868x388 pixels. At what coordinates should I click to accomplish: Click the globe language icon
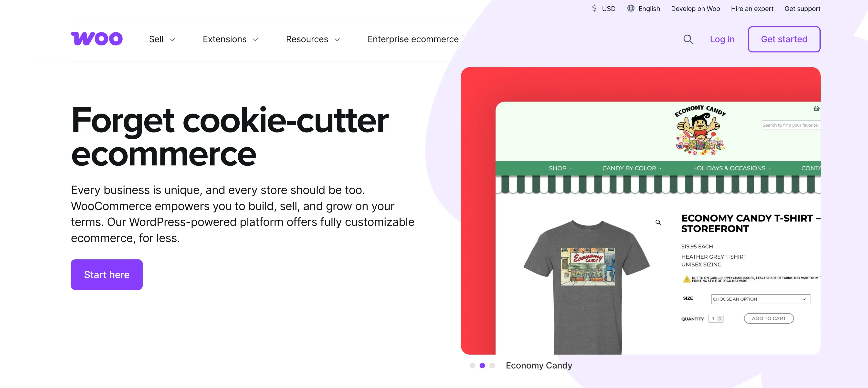point(630,9)
